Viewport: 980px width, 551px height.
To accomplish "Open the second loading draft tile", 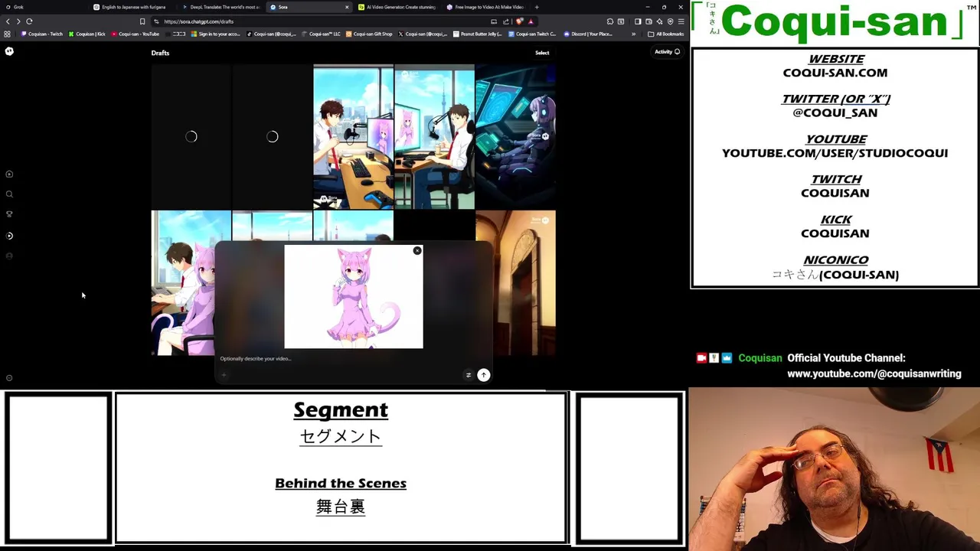I will 272,137.
